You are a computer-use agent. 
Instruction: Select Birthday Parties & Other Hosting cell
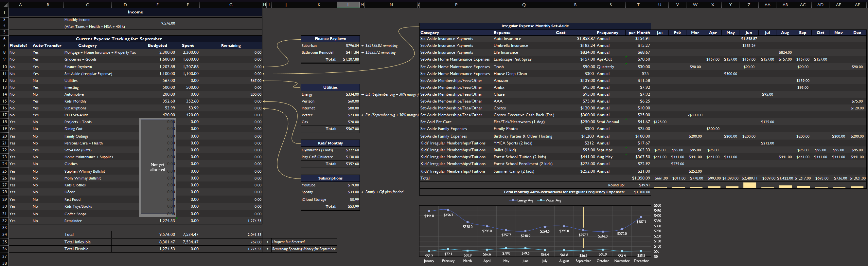(523, 136)
